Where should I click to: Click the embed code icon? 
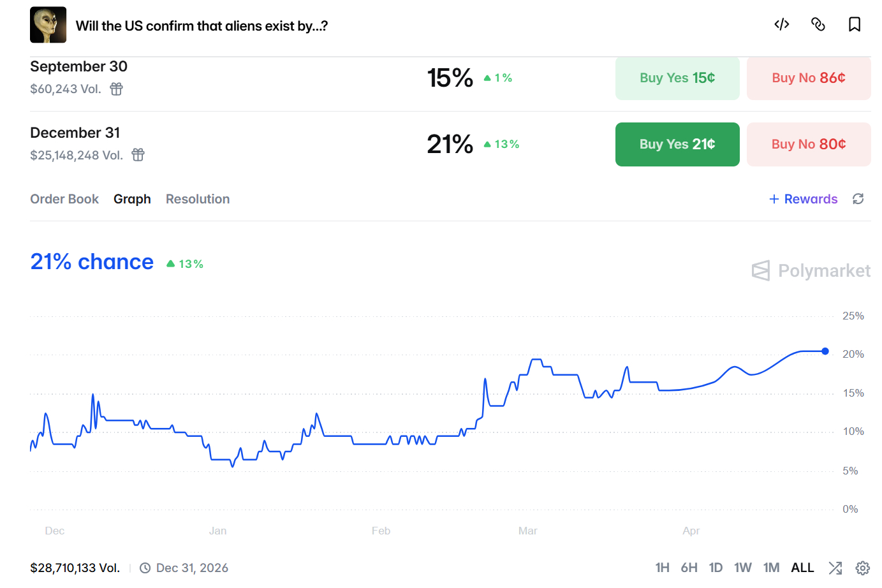(x=782, y=24)
